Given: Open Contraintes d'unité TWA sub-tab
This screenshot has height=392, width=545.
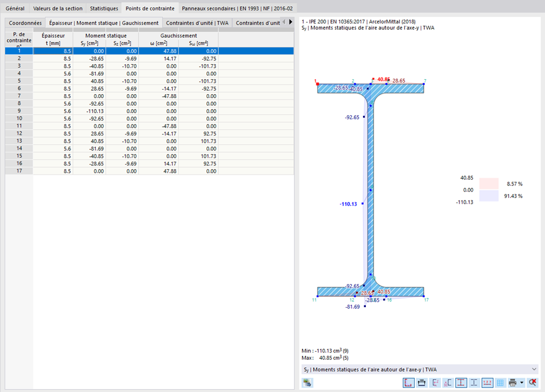Looking at the screenshot, I should coord(197,23).
